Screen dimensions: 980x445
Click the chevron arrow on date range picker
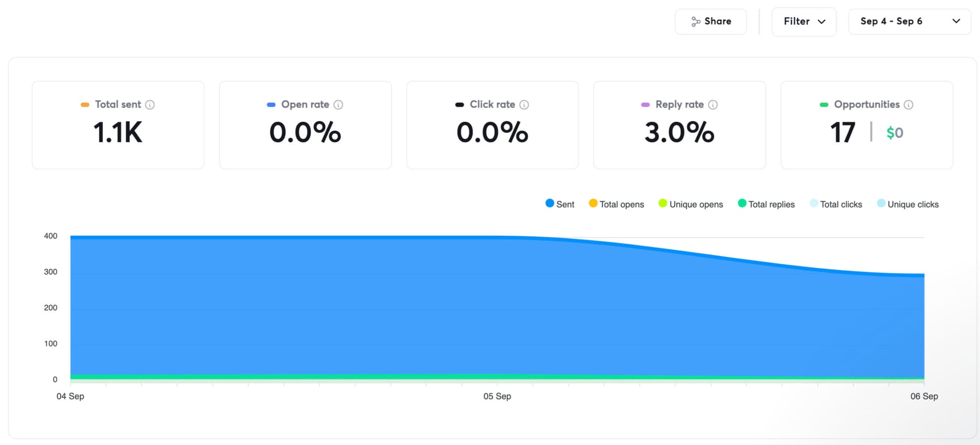956,21
